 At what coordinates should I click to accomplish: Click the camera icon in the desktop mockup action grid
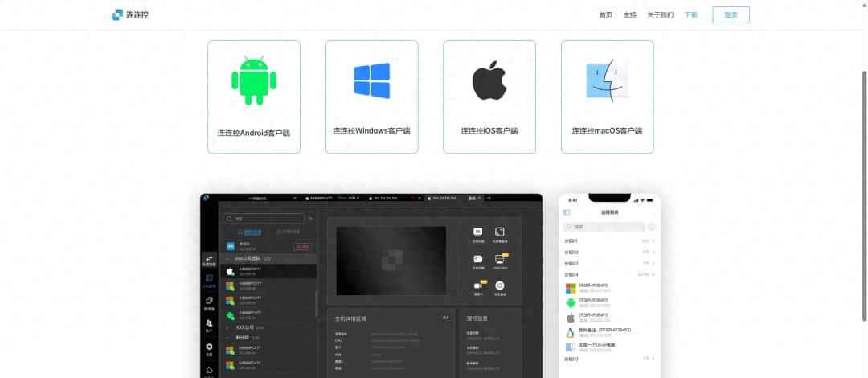coord(477,286)
